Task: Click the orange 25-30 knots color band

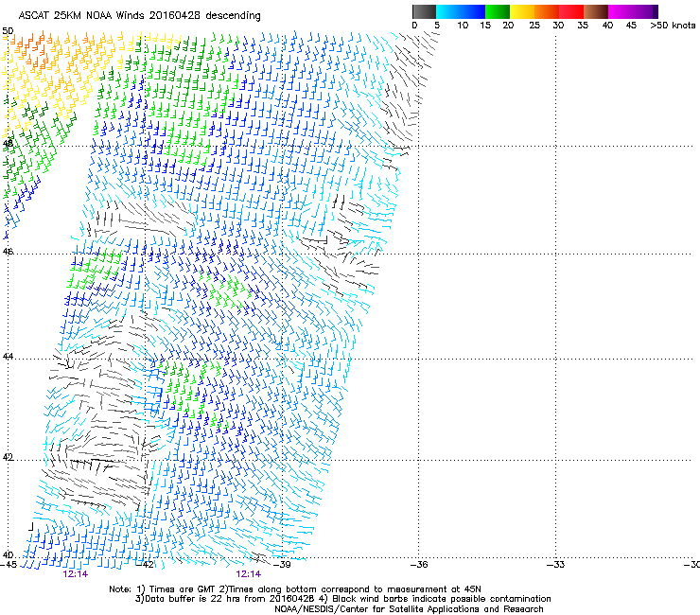Action: tap(547, 11)
